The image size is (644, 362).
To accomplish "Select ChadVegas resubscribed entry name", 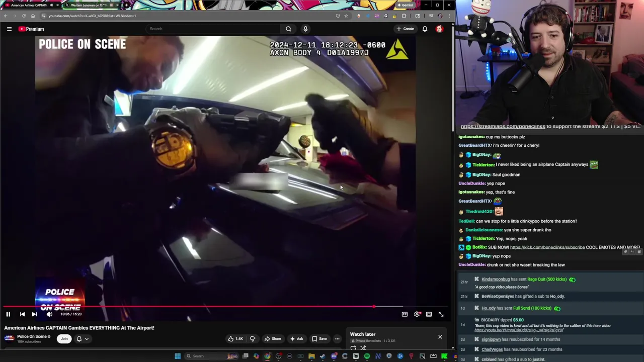I will 492,349.
